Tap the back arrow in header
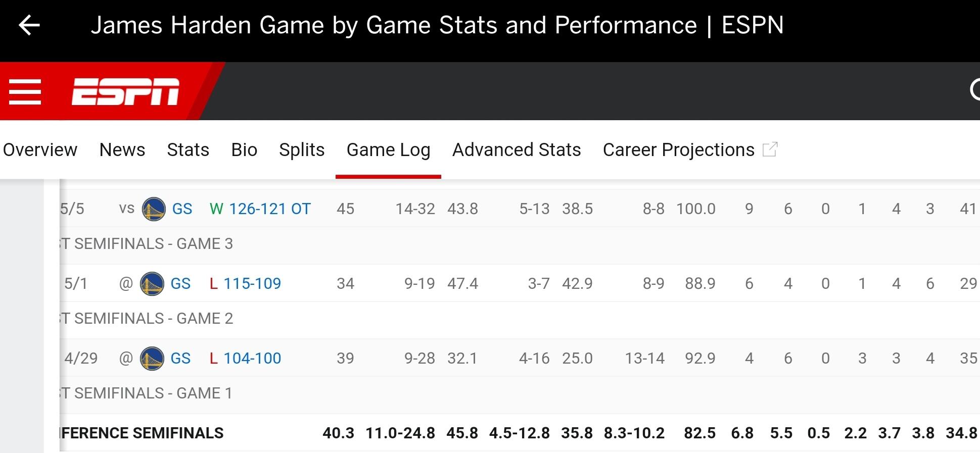Viewport: 980px width, 453px height. pos(29,25)
